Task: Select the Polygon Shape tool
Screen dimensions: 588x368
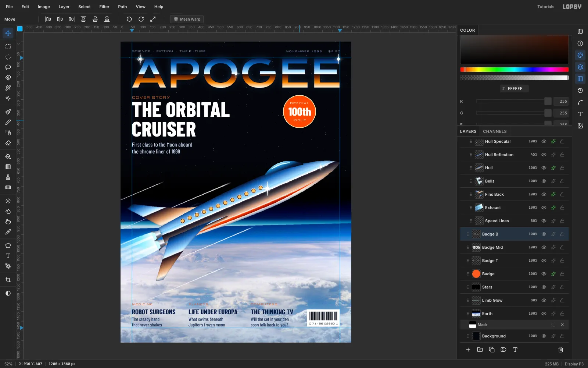Action: [8, 245]
